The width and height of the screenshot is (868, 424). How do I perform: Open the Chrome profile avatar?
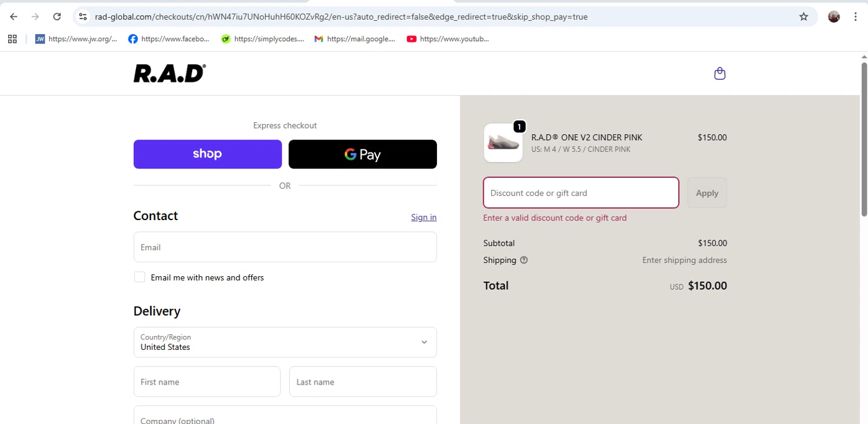(x=834, y=17)
